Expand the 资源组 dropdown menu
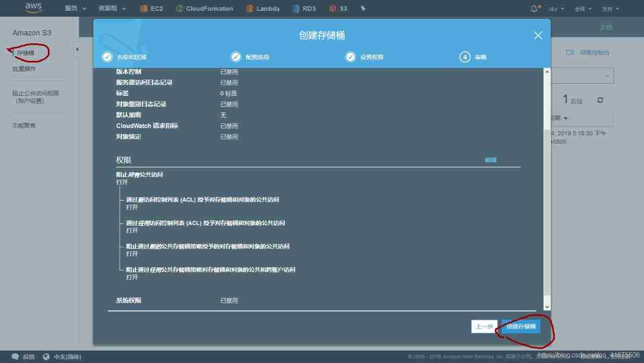The image size is (644, 363). tap(112, 8)
